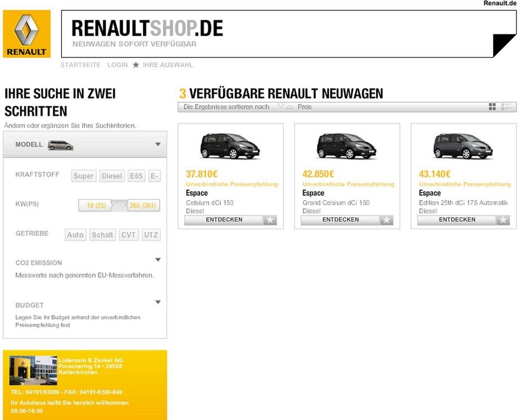The width and height of the screenshot is (522, 420).
Task: Favorite the Celsium dCi 150 star
Action: tap(271, 220)
